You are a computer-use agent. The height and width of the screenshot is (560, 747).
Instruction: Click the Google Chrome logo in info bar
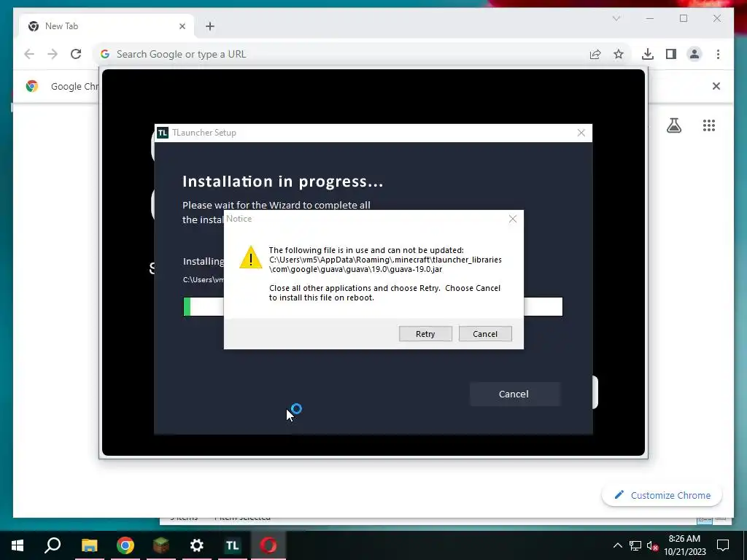point(32,86)
